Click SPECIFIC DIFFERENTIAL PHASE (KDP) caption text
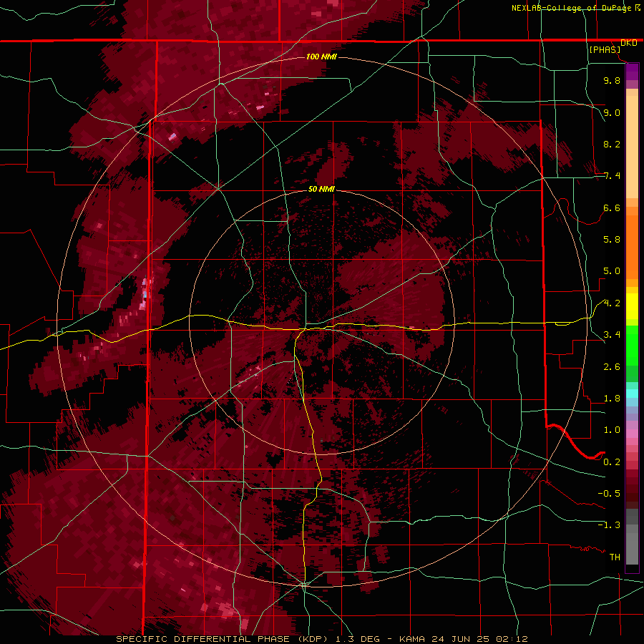Image resolution: width=644 pixels, height=644 pixels. click(x=223, y=639)
